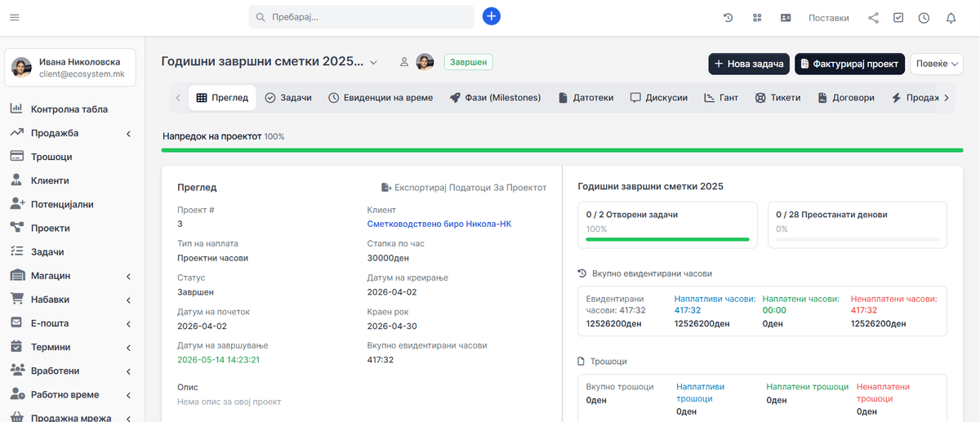Click completion date 2026-05-14 14:23:21

click(219, 359)
